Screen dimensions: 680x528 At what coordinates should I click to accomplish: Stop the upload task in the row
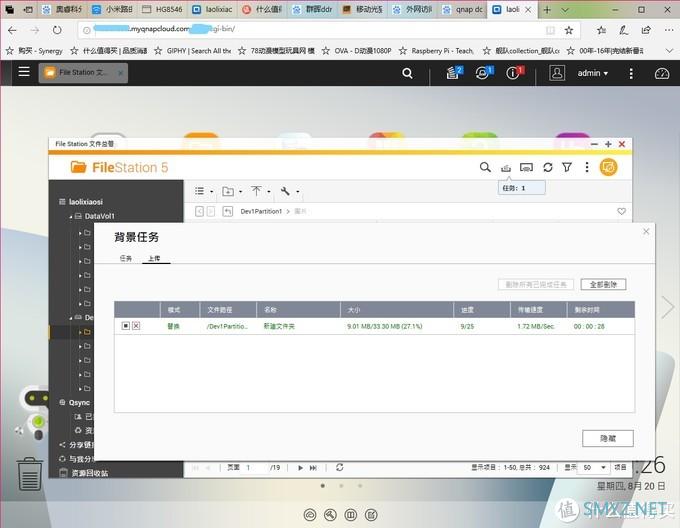tap(126, 326)
